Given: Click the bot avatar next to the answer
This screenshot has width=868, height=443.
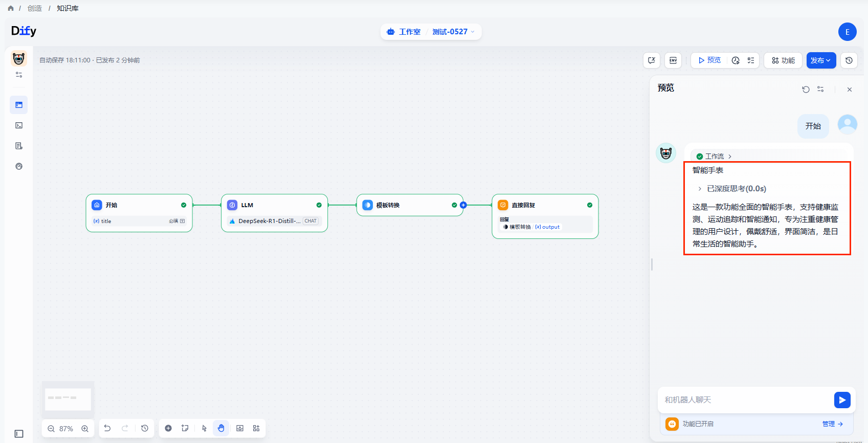Looking at the screenshot, I should click(x=666, y=153).
